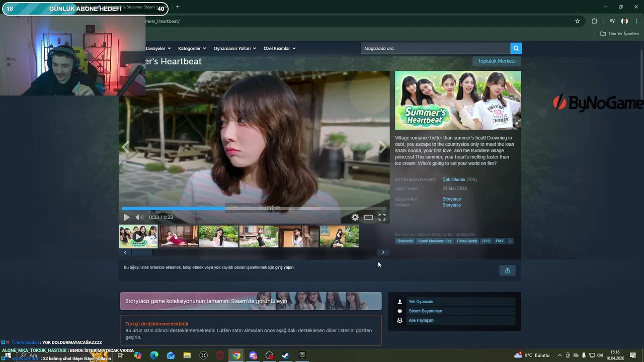Click the blue store search magnifier button
The height and width of the screenshot is (362, 644).
(x=516, y=48)
